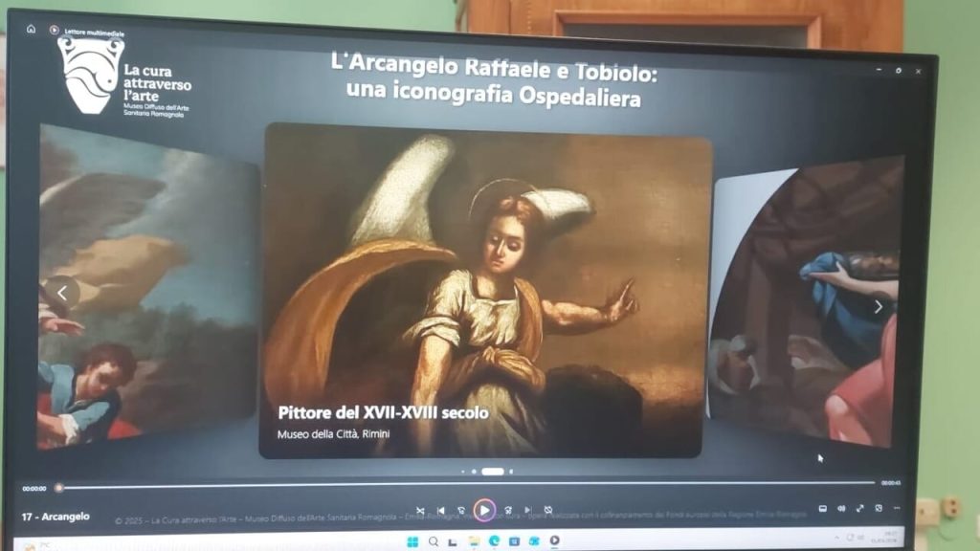980x551 pixels.
Task: Minimize the media player window
Action: [x=879, y=70]
